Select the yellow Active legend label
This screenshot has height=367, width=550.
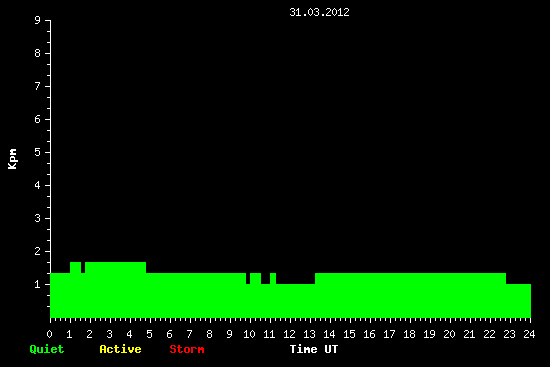click(120, 349)
